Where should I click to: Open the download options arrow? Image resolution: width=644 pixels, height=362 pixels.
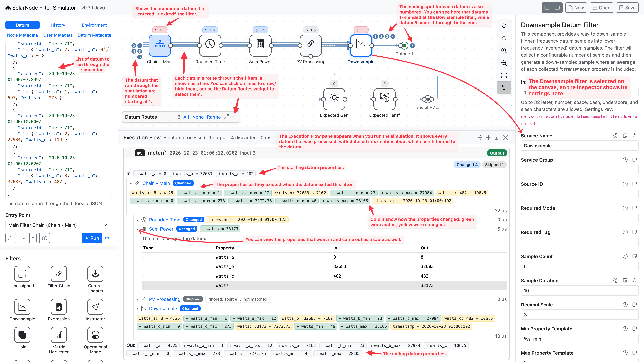[x=33, y=238]
